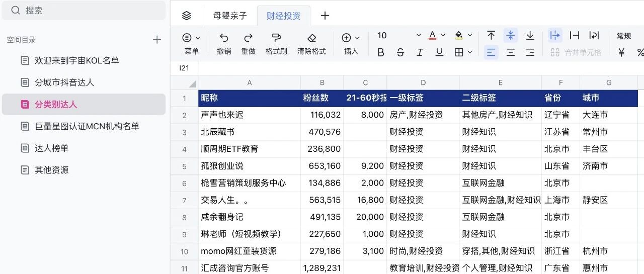Click the clip text wrap icon
The width and height of the screenshot is (644, 274).
pos(574,35)
